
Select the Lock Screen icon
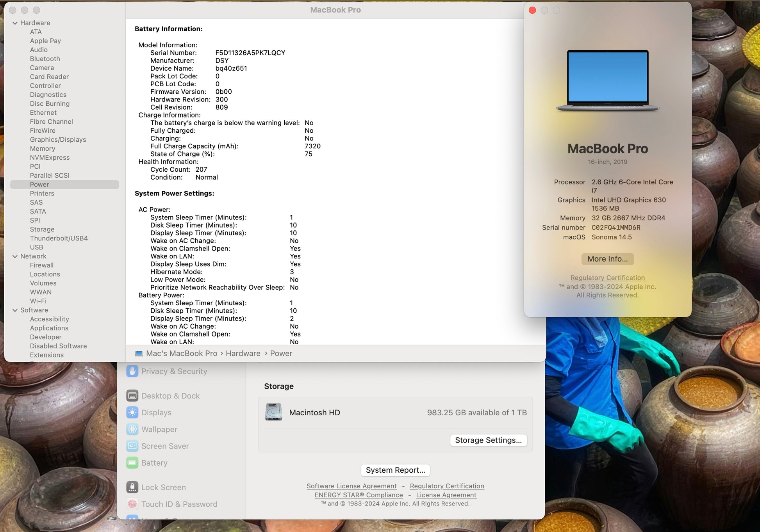click(x=132, y=488)
